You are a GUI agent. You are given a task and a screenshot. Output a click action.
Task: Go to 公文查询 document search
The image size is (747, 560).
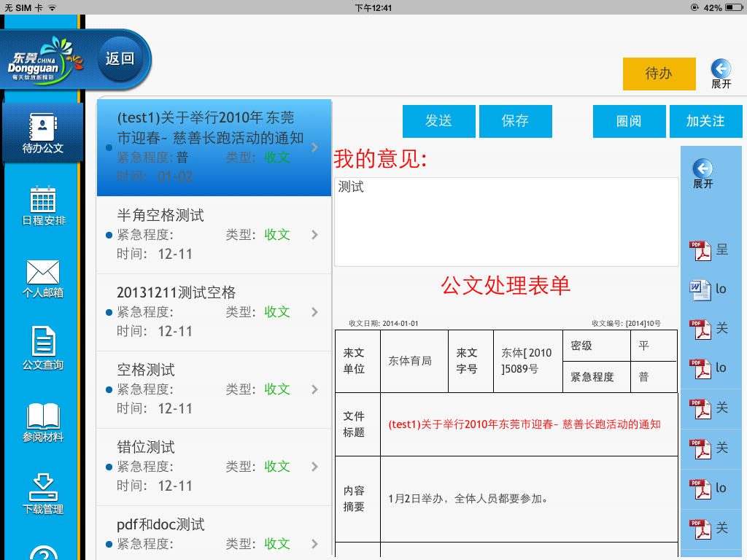(x=43, y=349)
